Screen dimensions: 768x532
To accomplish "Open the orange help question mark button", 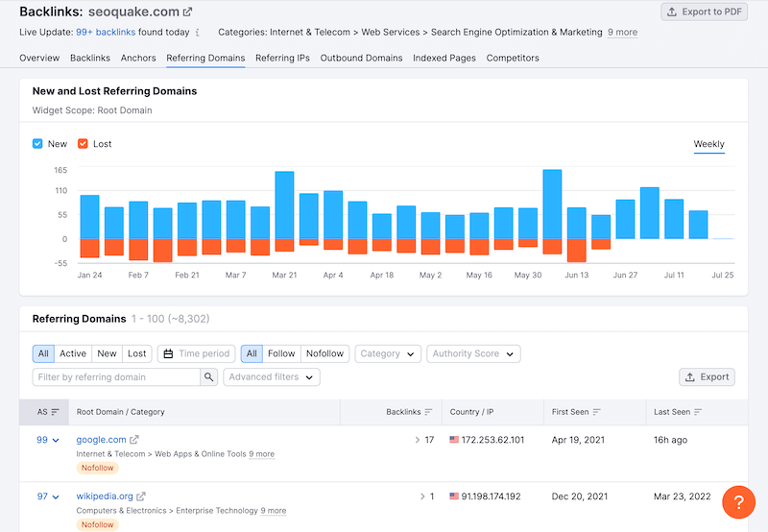I will click(x=738, y=501).
